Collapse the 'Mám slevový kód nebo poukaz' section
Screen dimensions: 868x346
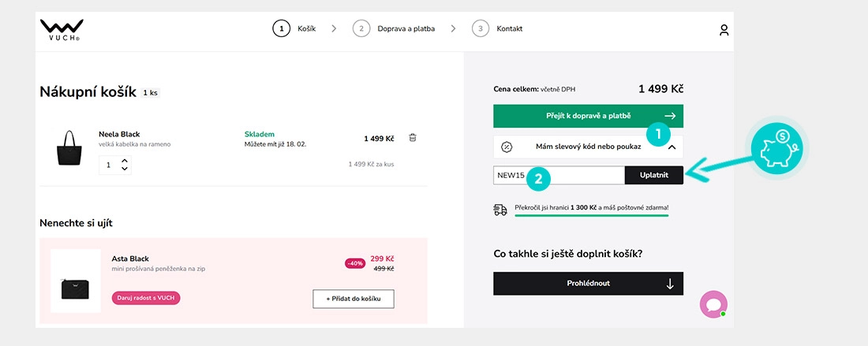click(588, 147)
